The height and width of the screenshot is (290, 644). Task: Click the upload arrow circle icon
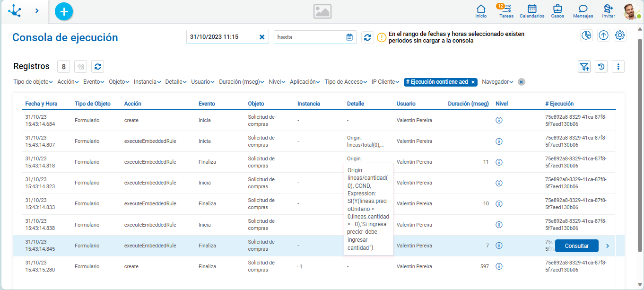coord(603,35)
